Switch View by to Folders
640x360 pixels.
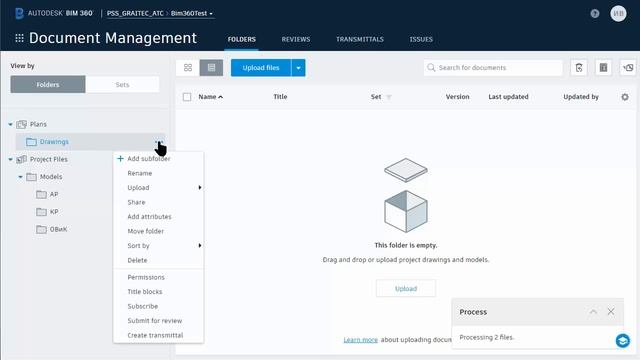click(x=48, y=84)
